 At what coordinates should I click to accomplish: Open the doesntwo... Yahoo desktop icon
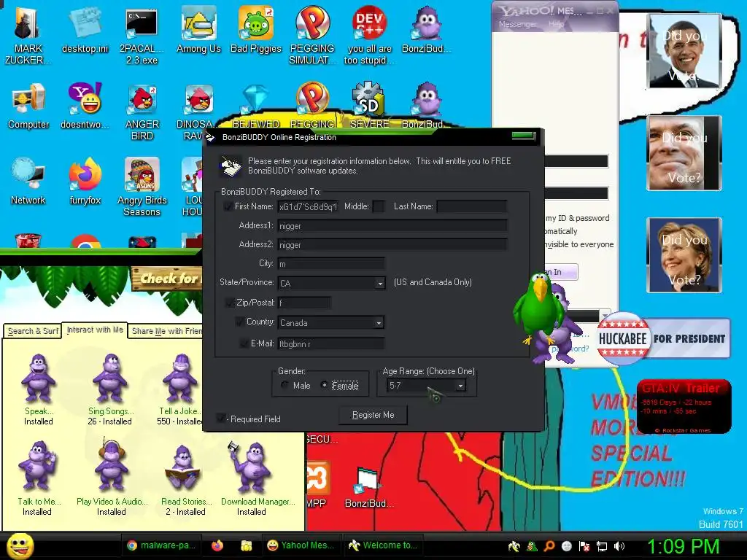click(x=85, y=106)
